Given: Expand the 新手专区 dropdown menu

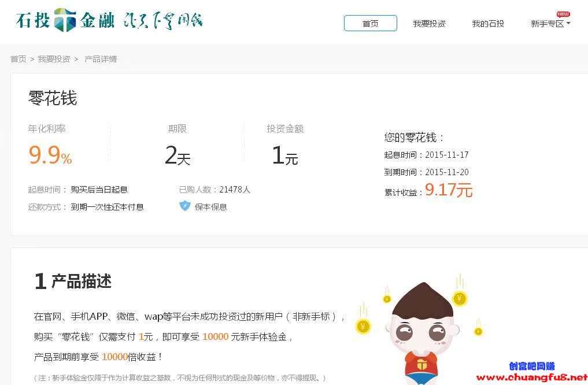Looking at the screenshot, I should click(550, 24).
